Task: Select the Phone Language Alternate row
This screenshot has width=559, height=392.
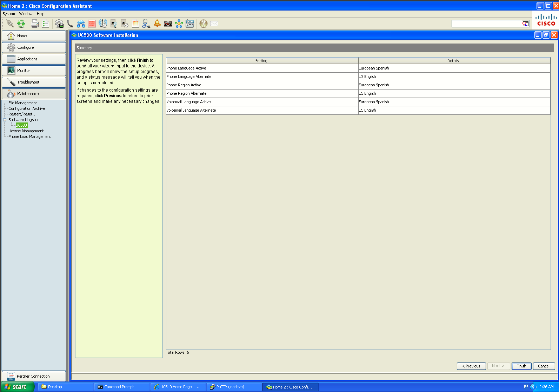Action: pos(358,77)
